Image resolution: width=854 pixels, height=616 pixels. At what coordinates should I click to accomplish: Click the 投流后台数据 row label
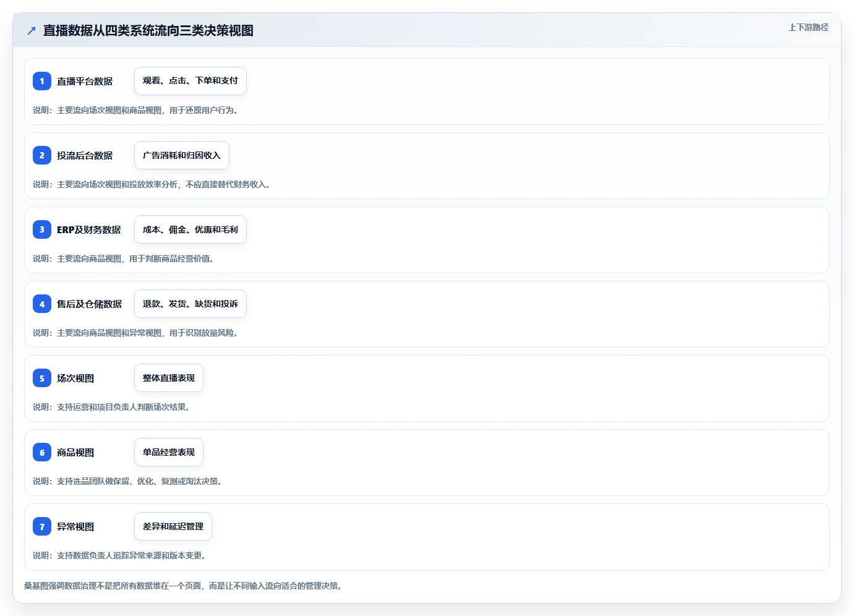pyautogui.click(x=85, y=155)
